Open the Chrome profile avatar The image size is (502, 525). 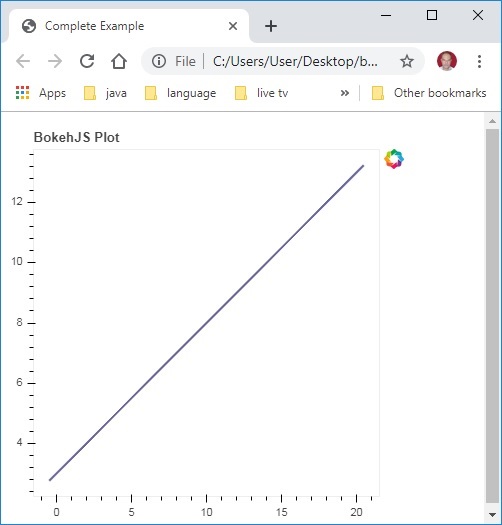click(x=447, y=61)
